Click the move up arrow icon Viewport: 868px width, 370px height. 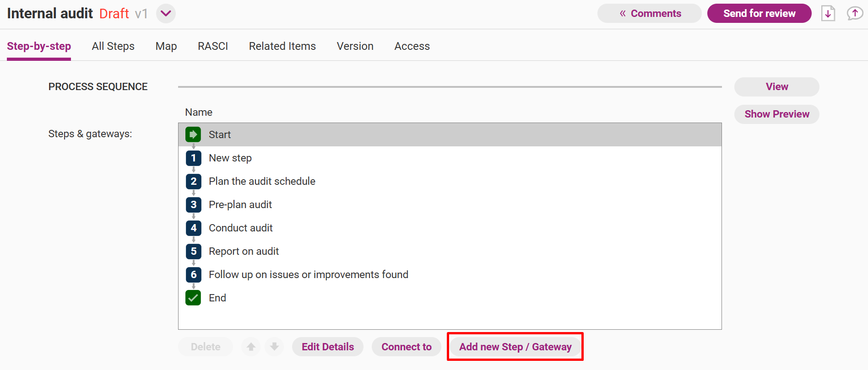click(251, 347)
